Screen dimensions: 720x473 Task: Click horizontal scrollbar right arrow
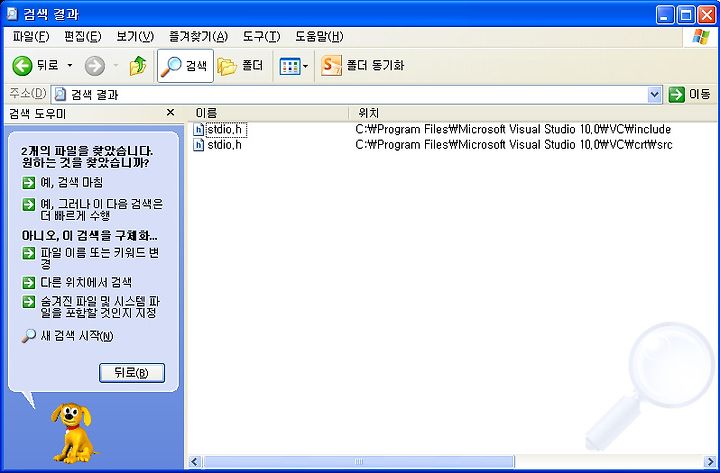(x=710, y=462)
